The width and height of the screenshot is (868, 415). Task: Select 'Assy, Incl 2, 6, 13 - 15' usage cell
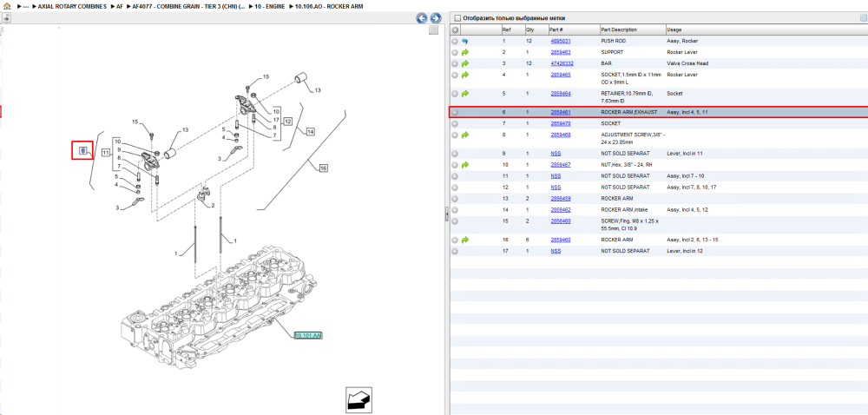694,240
